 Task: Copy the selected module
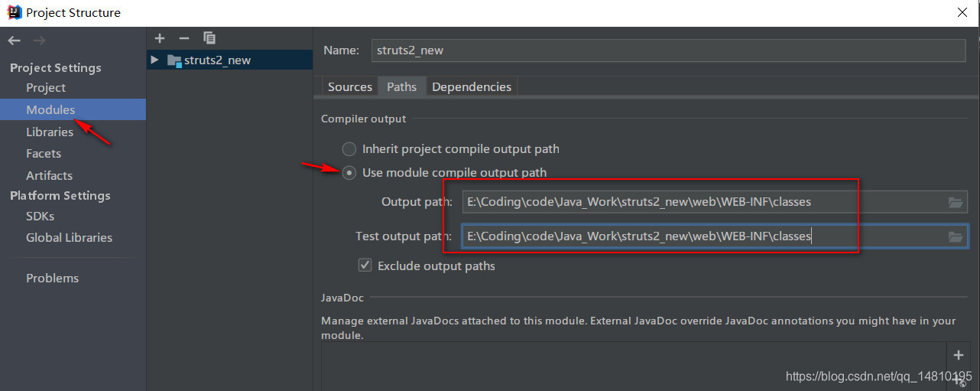209,38
